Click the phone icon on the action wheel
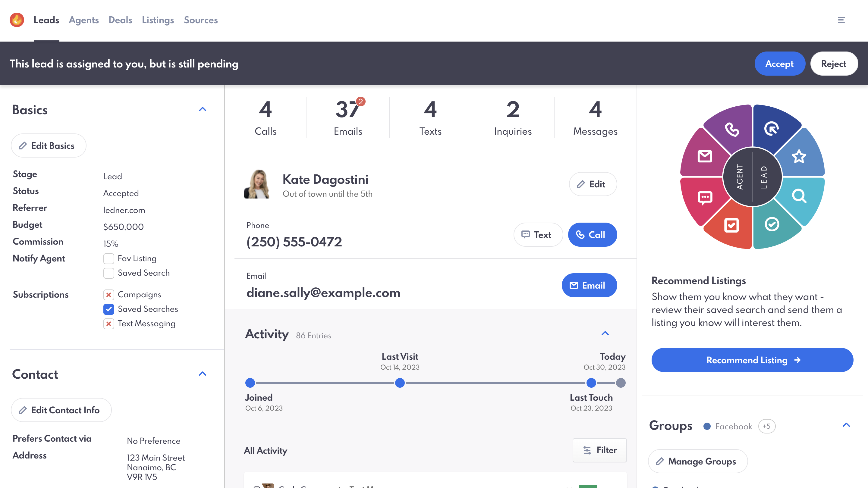Image resolution: width=868 pixels, height=488 pixels. point(731,129)
